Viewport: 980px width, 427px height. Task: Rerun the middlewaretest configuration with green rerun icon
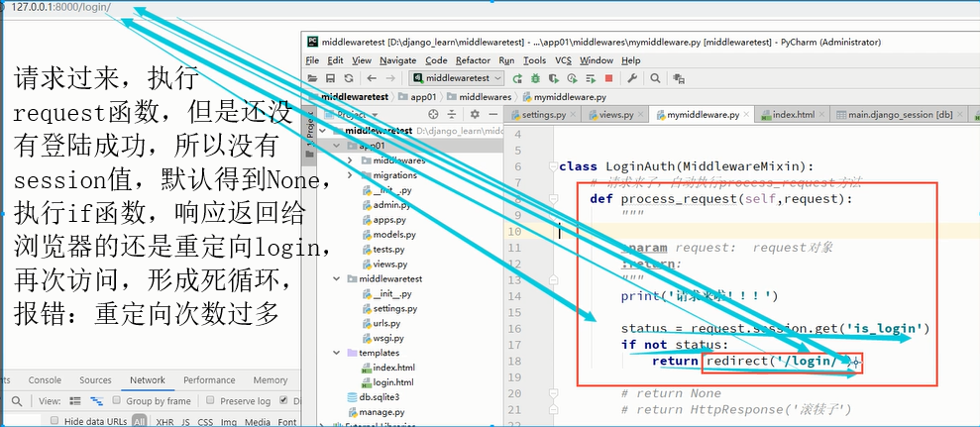click(x=517, y=78)
